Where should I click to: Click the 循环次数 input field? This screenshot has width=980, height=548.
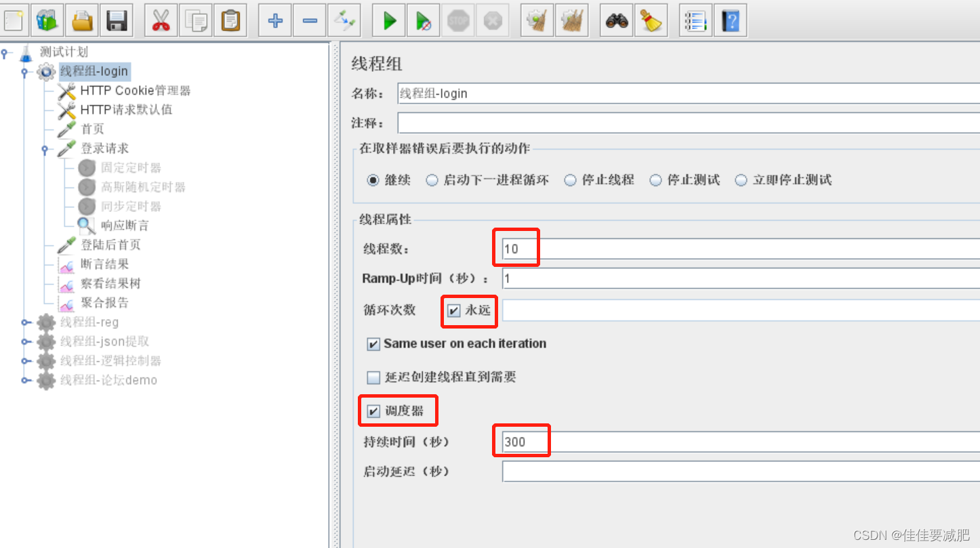click(740, 310)
